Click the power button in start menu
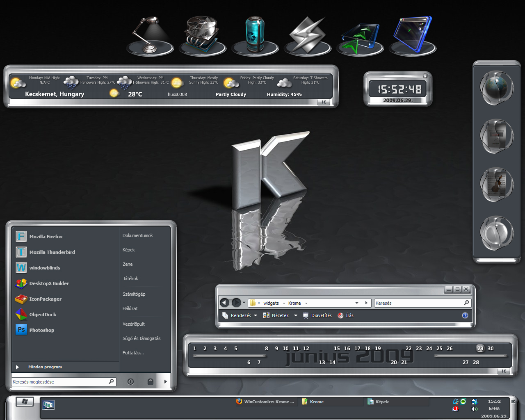 pos(130,381)
